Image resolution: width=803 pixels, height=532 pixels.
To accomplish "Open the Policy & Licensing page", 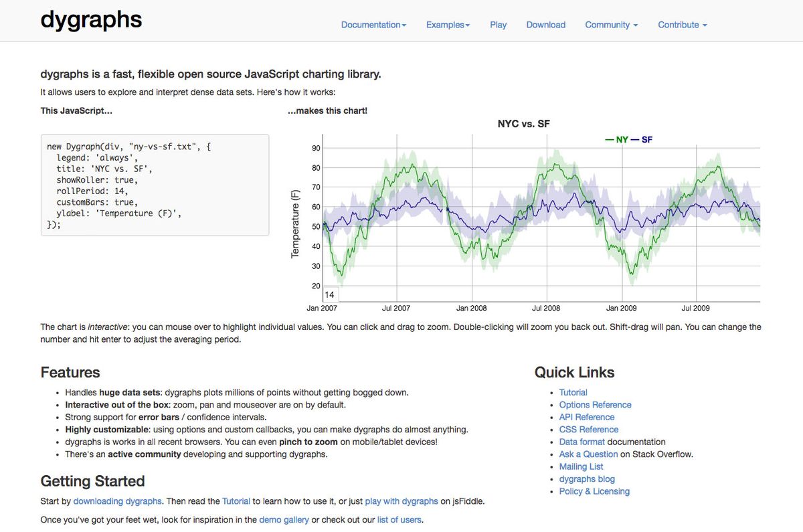I will point(594,491).
